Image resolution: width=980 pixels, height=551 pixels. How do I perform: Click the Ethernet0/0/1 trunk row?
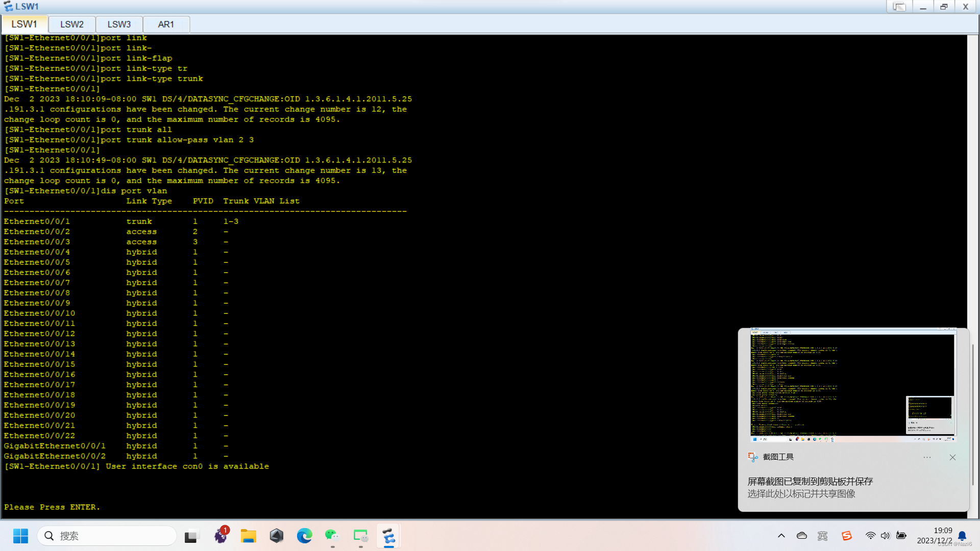pos(121,221)
